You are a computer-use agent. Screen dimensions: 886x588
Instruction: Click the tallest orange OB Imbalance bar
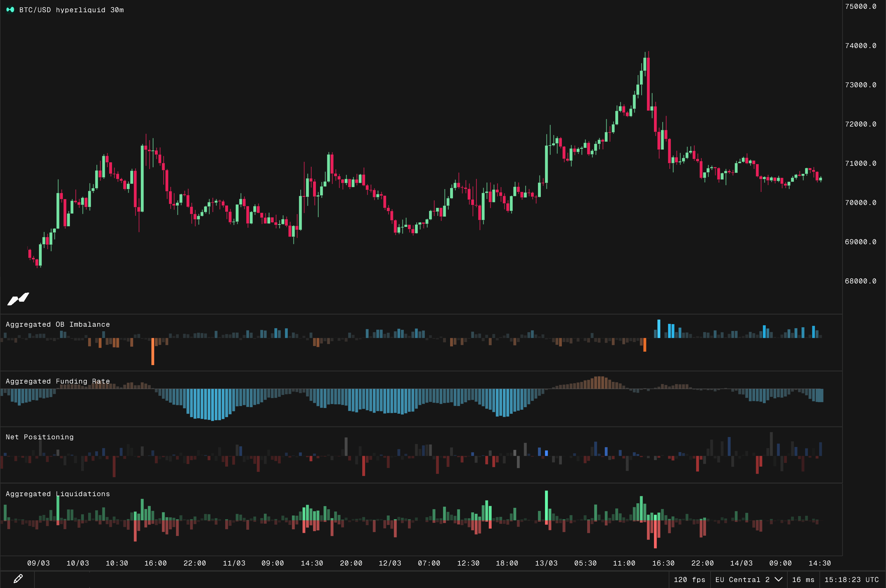pos(153,351)
